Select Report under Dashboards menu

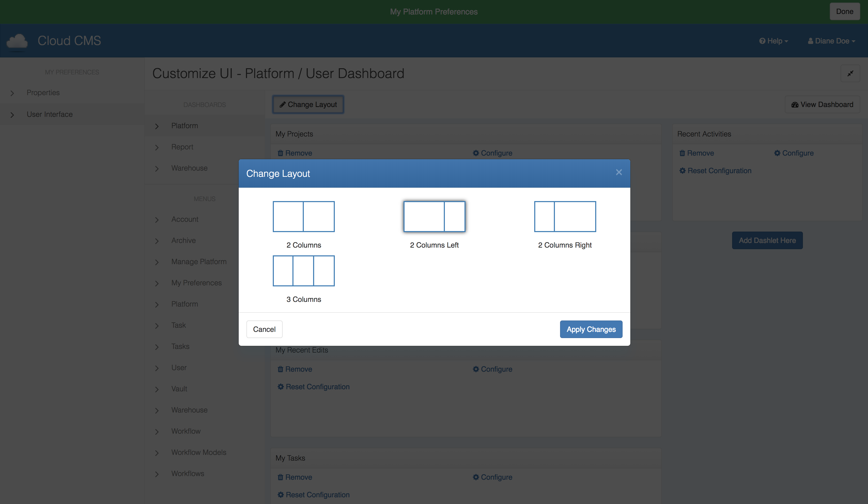(x=182, y=147)
